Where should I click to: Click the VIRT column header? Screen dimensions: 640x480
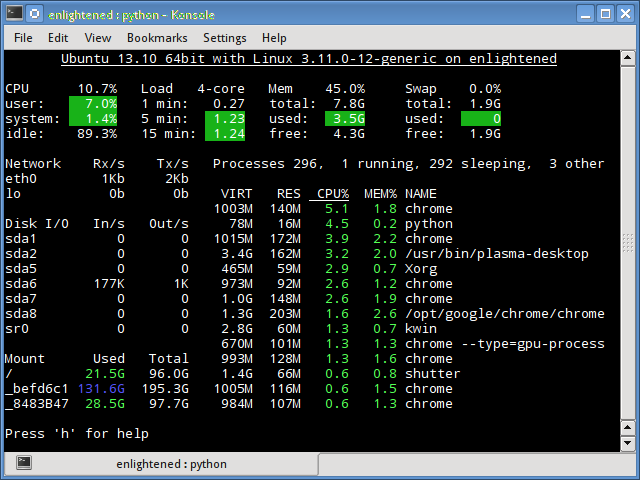click(x=237, y=193)
